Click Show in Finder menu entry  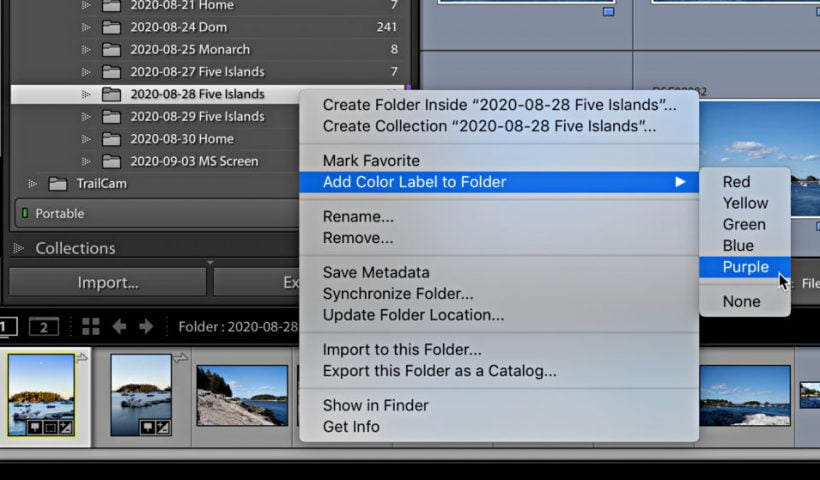click(375, 405)
